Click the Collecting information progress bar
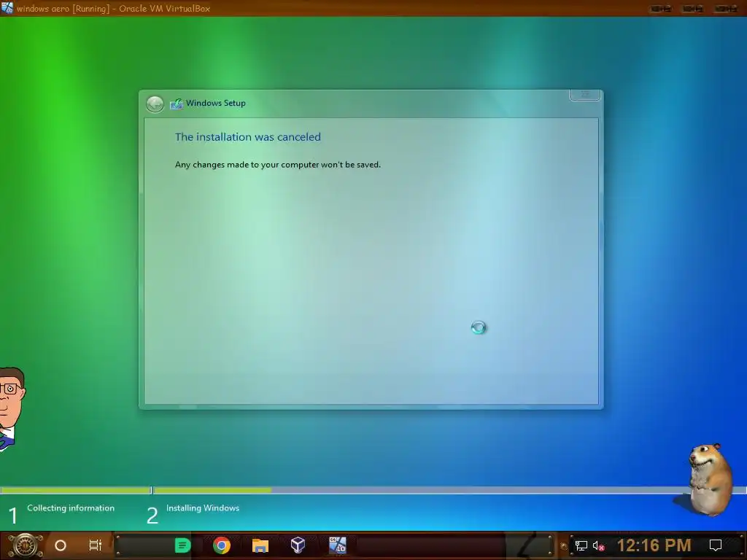Image resolution: width=747 pixels, height=560 pixels. coord(75,490)
